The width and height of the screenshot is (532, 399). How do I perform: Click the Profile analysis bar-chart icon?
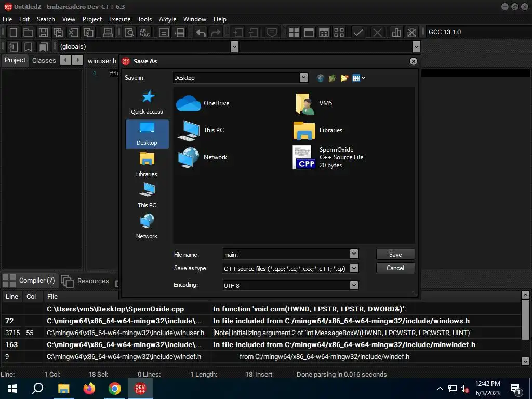(x=396, y=32)
